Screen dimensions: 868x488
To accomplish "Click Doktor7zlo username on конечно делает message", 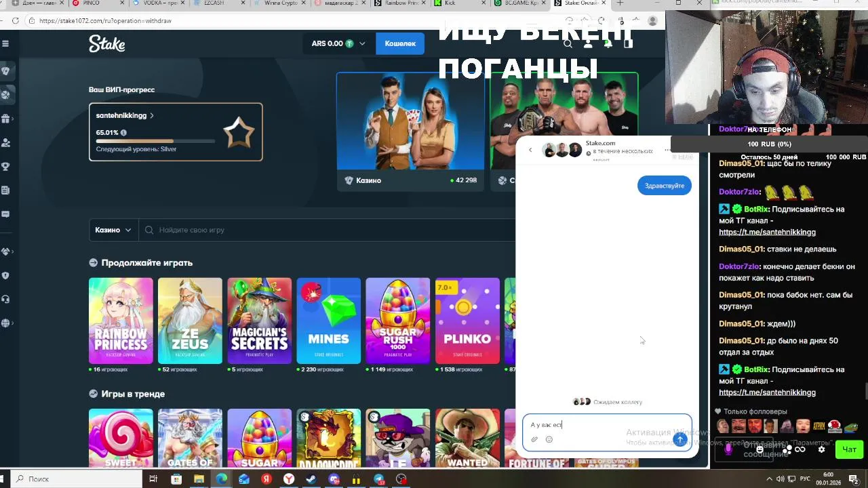I will [738, 266].
